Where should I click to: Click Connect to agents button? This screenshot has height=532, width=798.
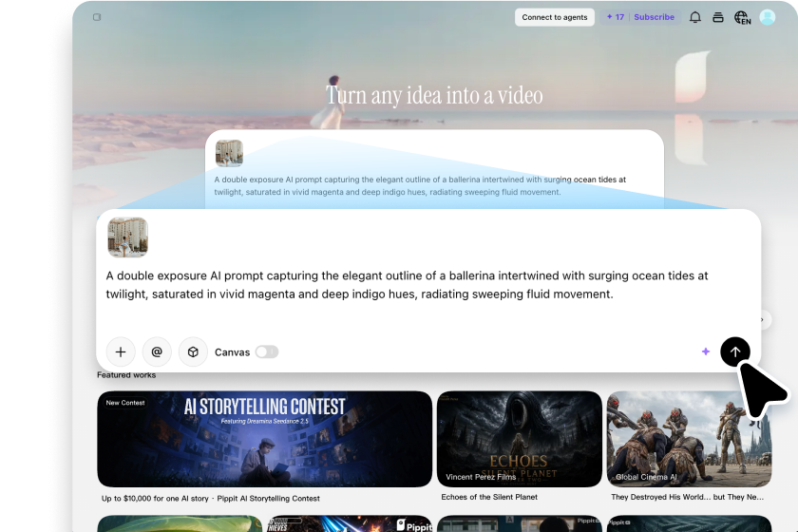pyautogui.click(x=554, y=17)
